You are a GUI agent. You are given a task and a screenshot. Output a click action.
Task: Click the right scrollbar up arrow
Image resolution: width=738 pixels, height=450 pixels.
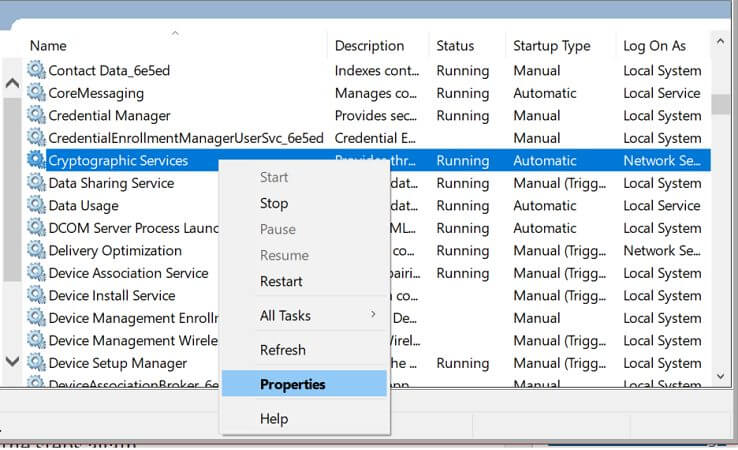(x=720, y=42)
